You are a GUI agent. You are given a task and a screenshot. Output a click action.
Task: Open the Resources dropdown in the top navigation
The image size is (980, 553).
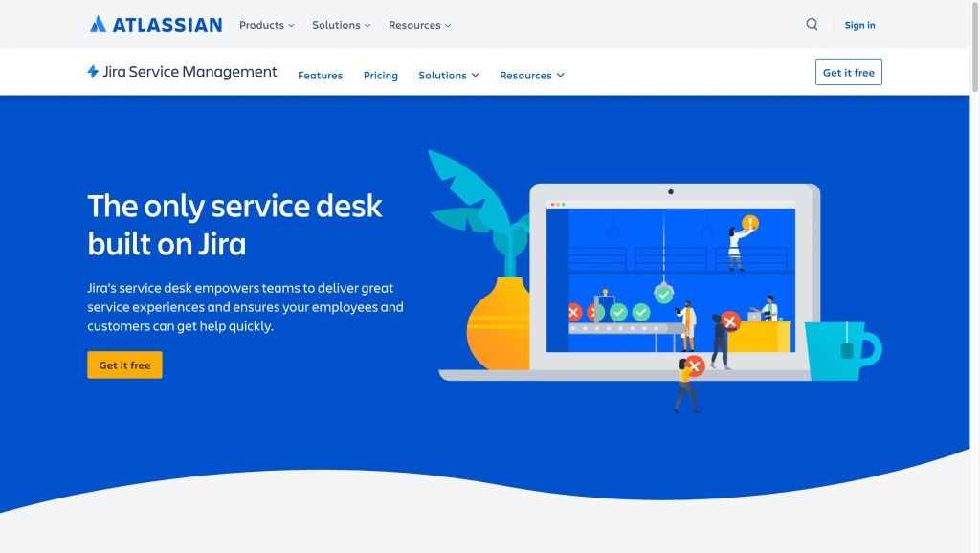point(418,25)
